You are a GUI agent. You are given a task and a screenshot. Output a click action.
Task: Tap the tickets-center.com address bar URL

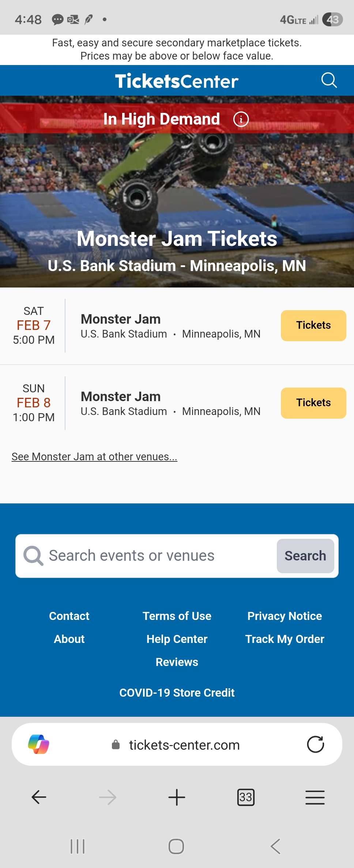click(x=184, y=745)
